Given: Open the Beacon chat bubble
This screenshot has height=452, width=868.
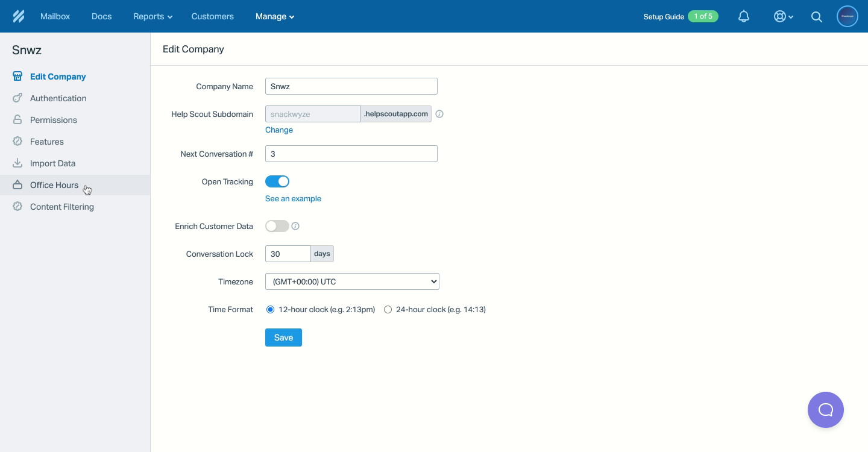Looking at the screenshot, I should 826,410.
